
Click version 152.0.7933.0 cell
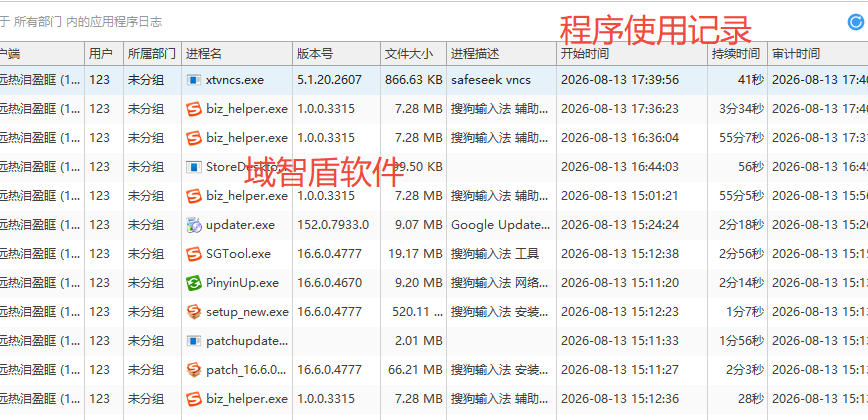pos(333,225)
